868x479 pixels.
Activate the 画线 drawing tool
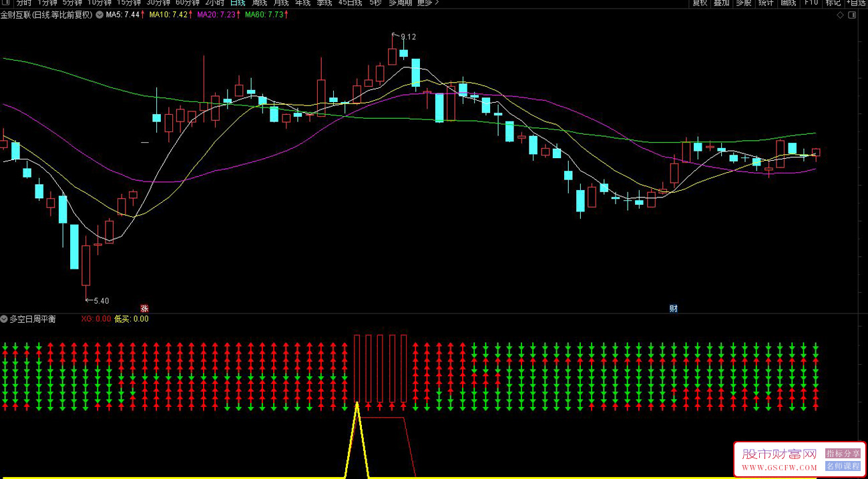pyautogui.click(x=789, y=3)
